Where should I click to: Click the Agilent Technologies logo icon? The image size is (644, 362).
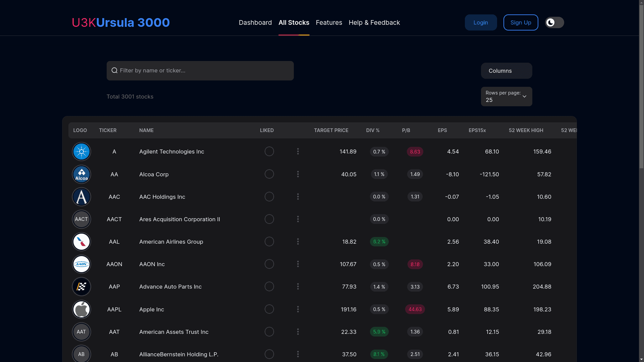click(x=82, y=152)
